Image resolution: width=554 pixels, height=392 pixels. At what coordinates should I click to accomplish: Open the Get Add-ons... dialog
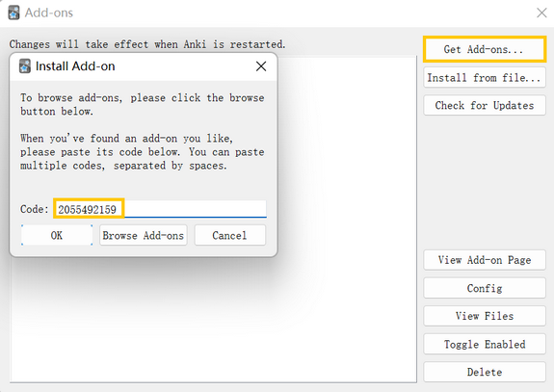(485, 49)
